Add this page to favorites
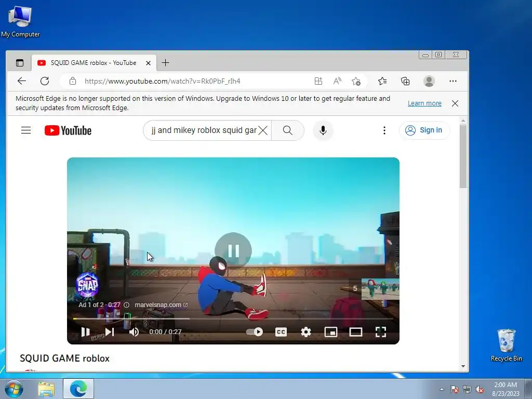532x399 pixels. point(356,81)
